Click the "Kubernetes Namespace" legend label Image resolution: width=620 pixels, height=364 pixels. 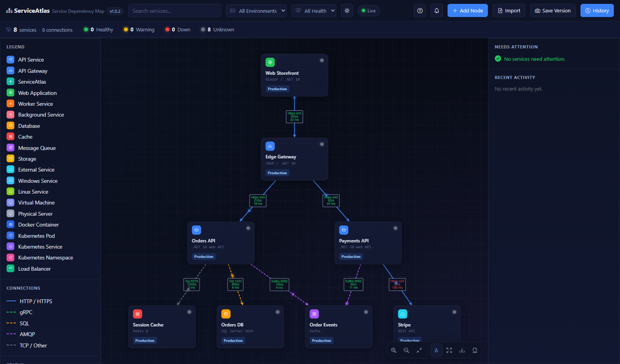coord(46,258)
